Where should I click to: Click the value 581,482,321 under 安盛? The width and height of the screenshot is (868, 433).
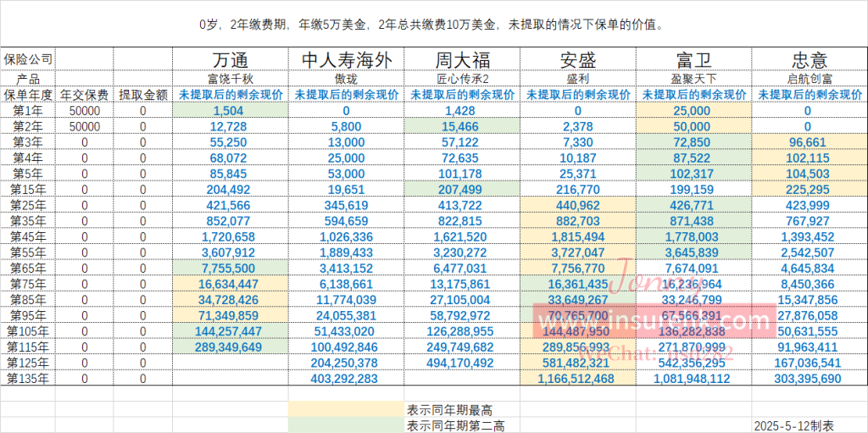coord(578,364)
